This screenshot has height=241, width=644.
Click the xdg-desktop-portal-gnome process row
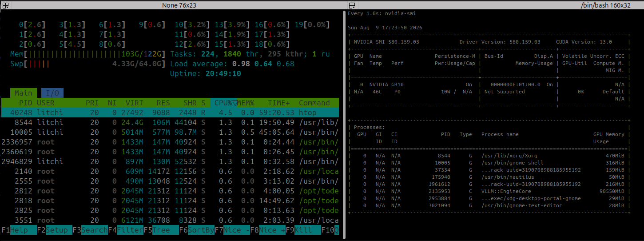tap(489, 198)
